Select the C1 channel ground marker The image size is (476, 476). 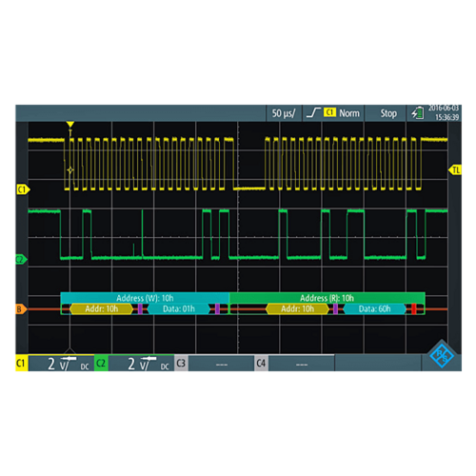pyautogui.click(x=23, y=189)
